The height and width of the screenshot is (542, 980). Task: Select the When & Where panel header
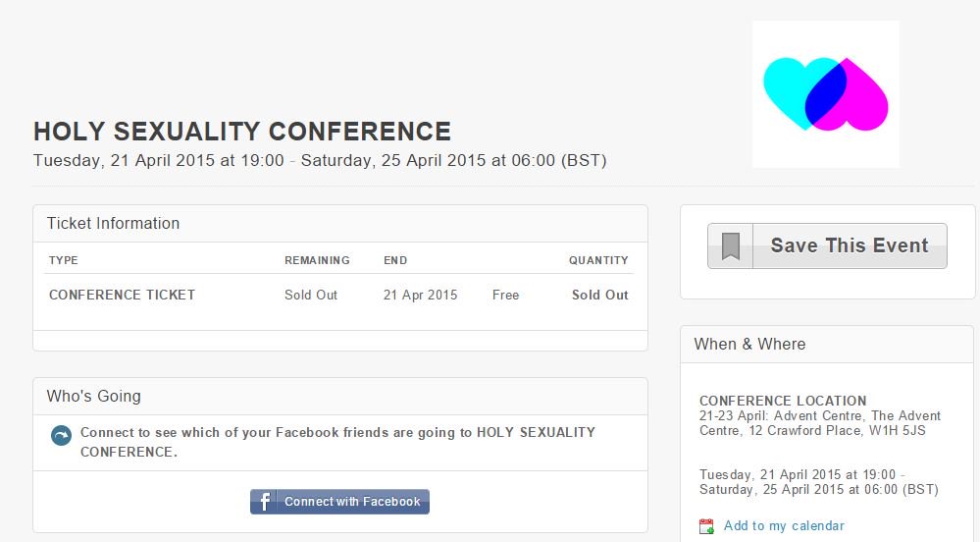click(x=749, y=345)
